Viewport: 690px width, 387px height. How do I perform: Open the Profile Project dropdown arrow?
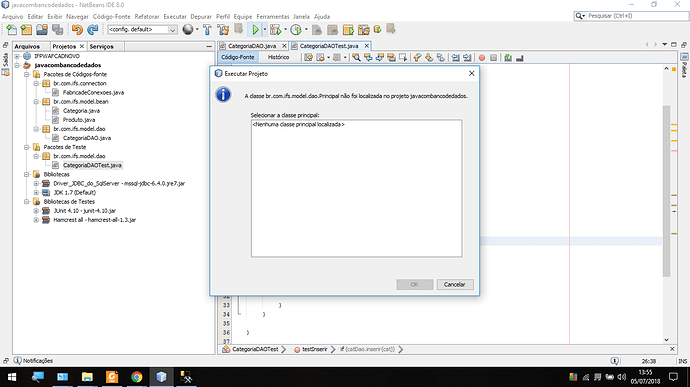306,29
